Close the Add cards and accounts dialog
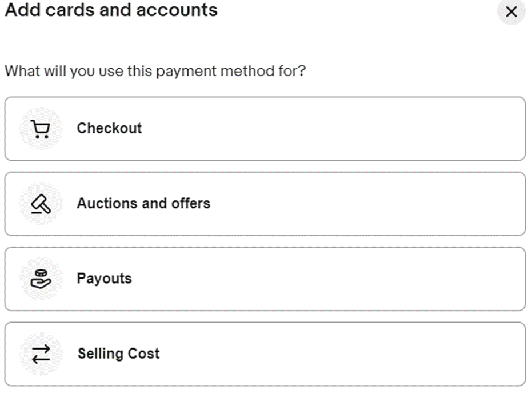The height and width of the screenshot is (397, 532). (x=511, y=12)
